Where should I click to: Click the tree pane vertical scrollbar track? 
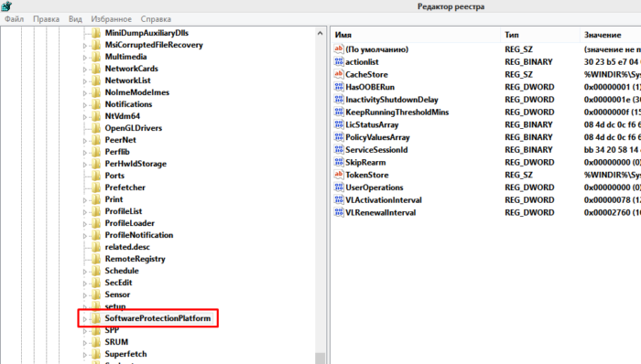[320, 196]
